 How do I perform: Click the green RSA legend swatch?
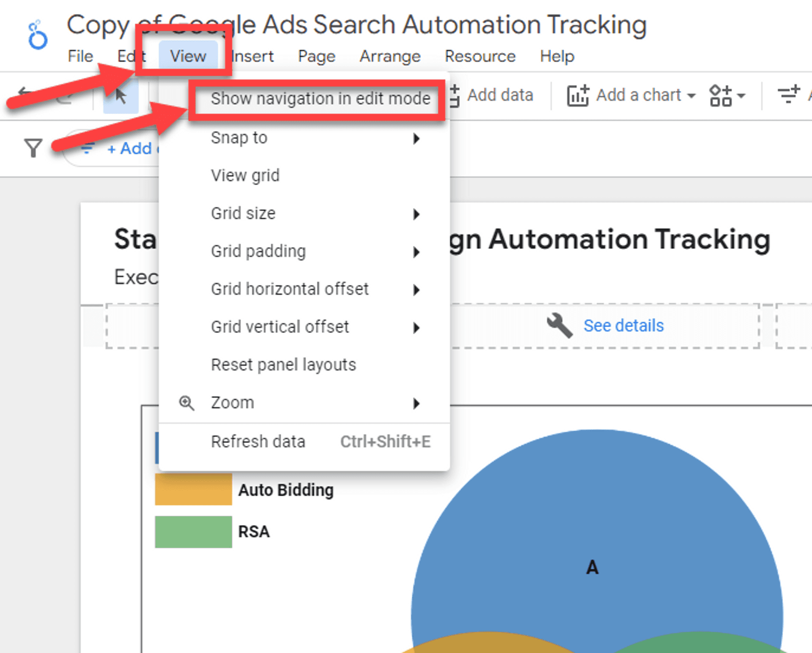[x=193, y=532]
